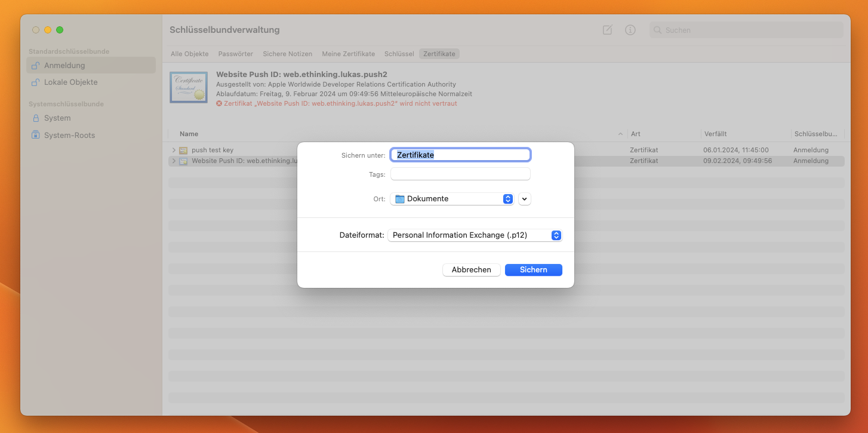
Task: Click the 06.01.2024, 11:45:00 expiry cell
Action: 735,151
